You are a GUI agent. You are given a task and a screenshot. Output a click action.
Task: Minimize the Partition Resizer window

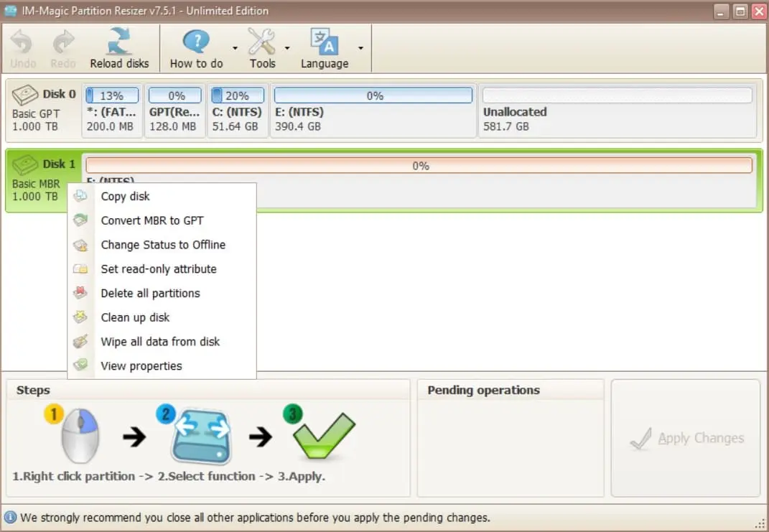(721, 11)
